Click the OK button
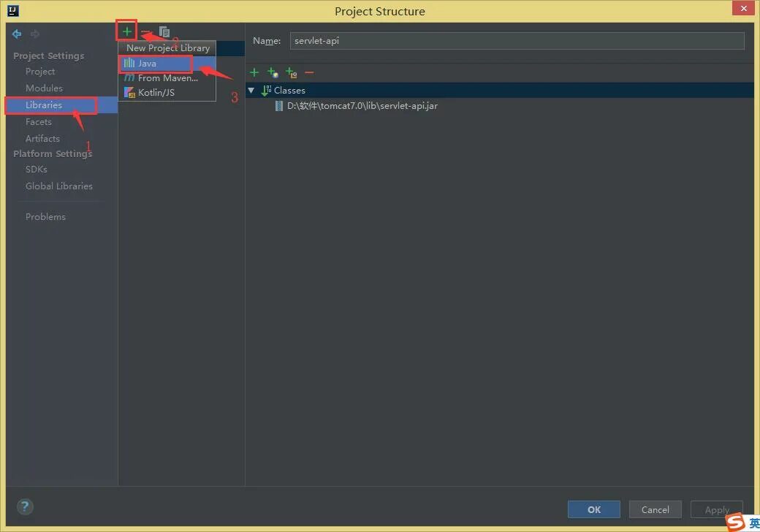 coord(593,510)
